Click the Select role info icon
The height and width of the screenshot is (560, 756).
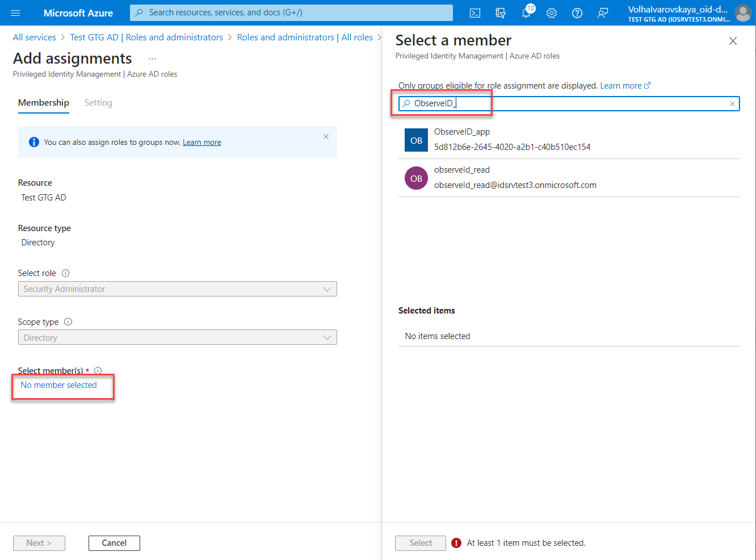(x=65, y=273)
